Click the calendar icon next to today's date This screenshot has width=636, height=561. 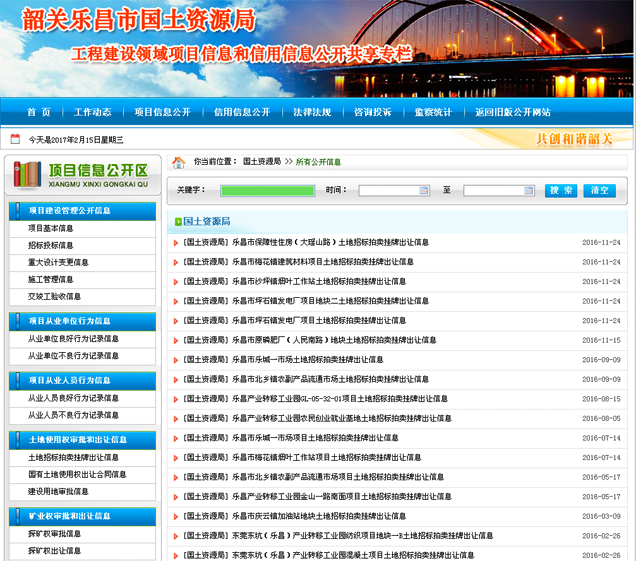tap(15, 140)
